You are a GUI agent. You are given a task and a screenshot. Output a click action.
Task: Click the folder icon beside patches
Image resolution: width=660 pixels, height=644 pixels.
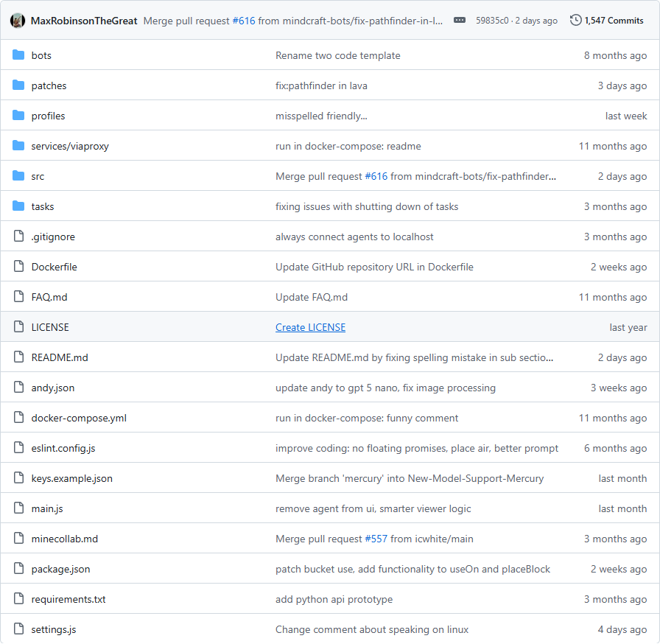tap(18, 85)
